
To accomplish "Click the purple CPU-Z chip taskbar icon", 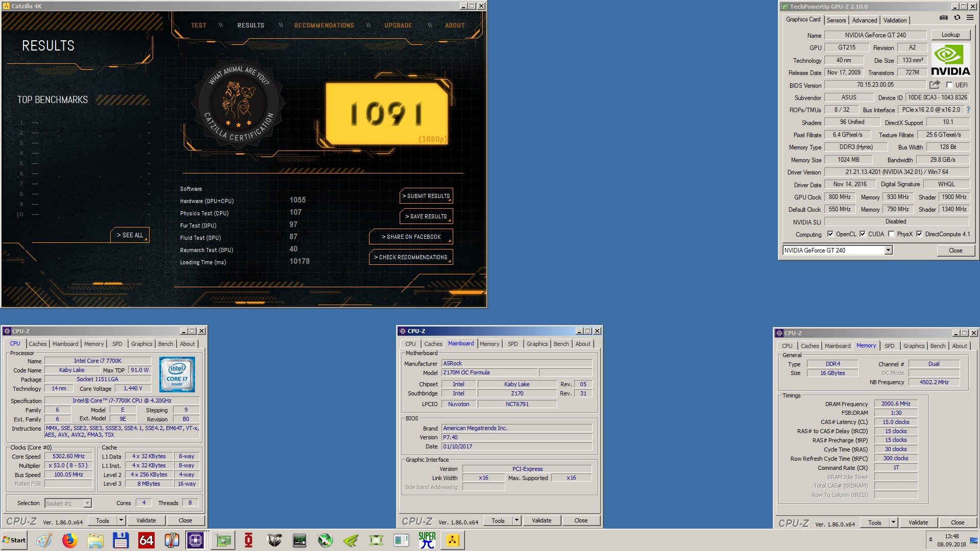I will pyautogui.click(x=195, y=540).
